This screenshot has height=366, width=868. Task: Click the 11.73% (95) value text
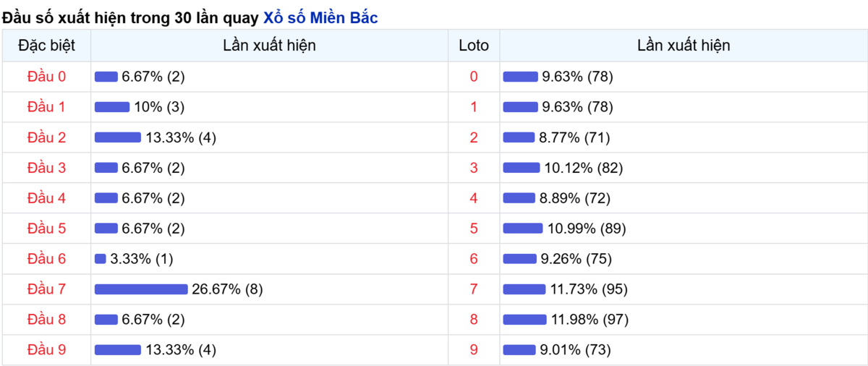[589, 289]
